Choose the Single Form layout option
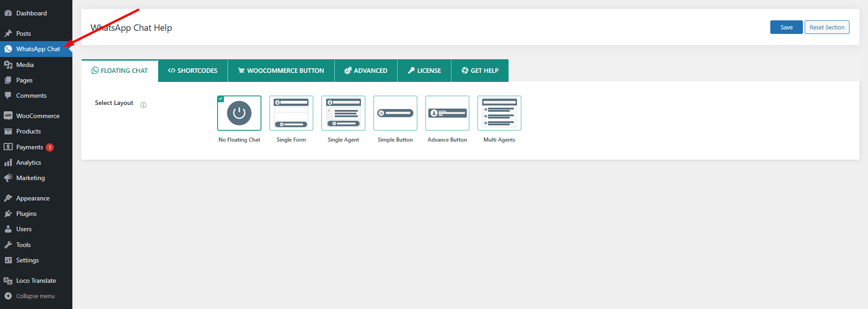 (x=291, y=113)
